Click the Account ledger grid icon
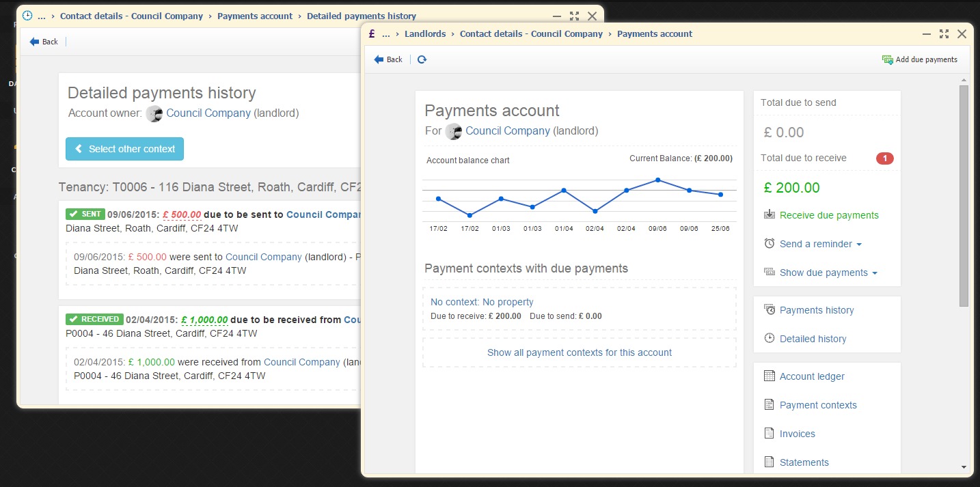The image size is (980, 487). pos(770,376)
